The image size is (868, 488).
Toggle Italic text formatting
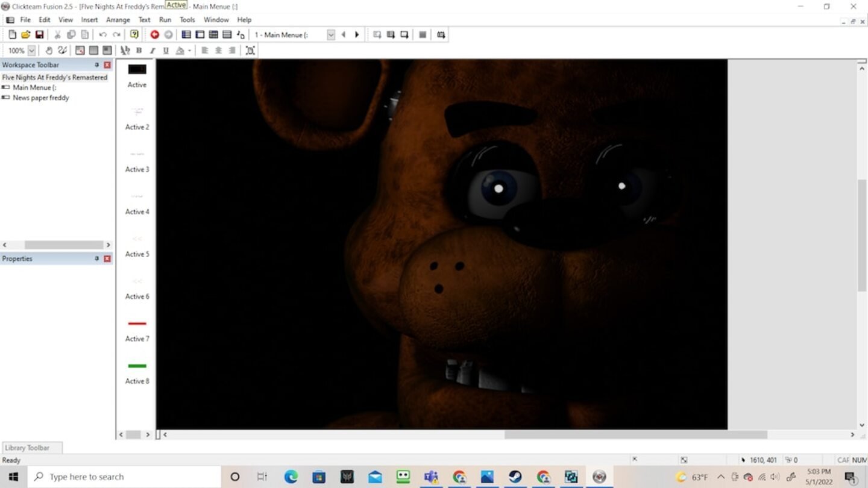153,51
